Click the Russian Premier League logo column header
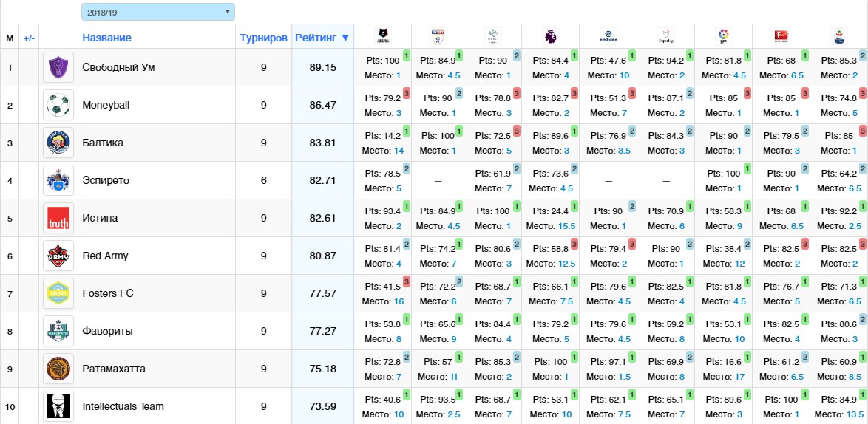This screenshot has height=424, width=868. point(382,34)
